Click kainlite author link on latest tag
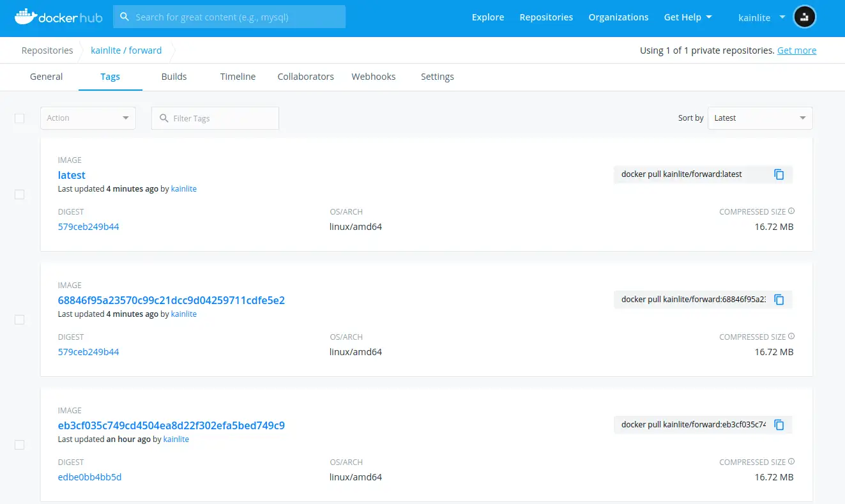 pos(184,189)
